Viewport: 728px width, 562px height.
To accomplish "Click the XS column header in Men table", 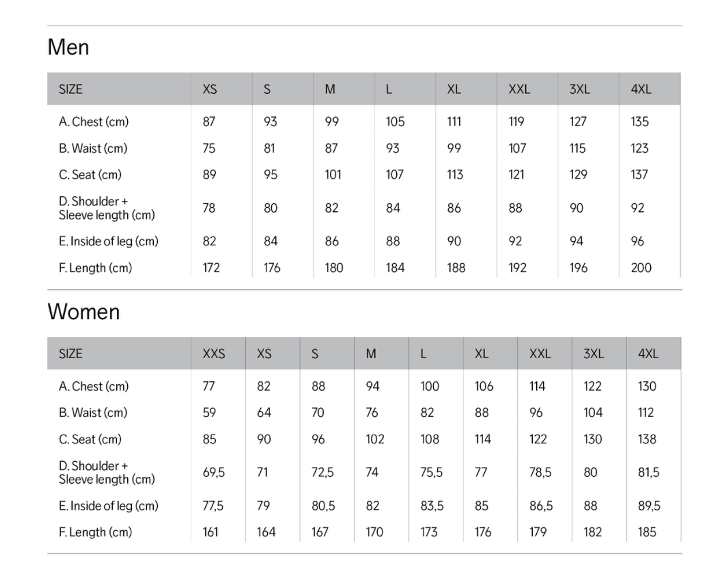I will pos(210,89).
